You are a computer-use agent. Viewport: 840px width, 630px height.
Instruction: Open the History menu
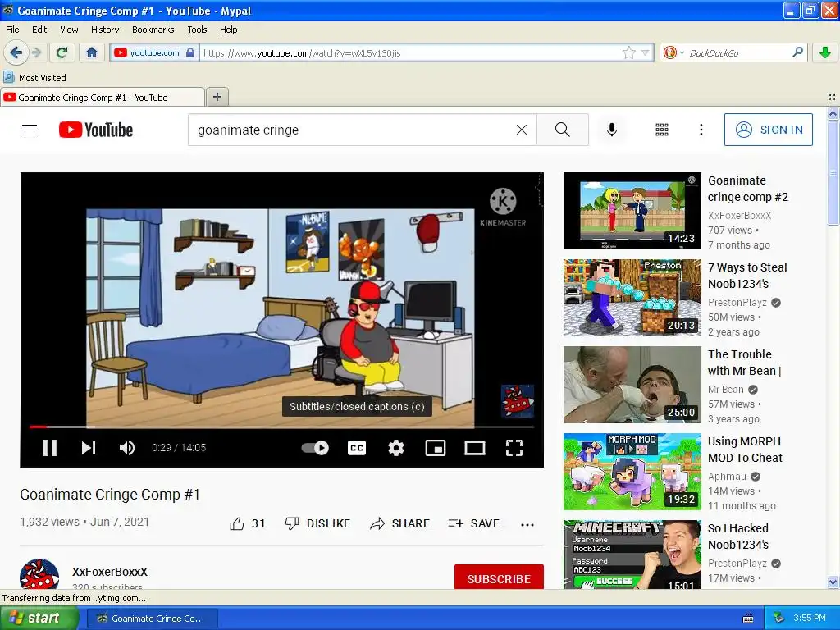tap(104, 30)
